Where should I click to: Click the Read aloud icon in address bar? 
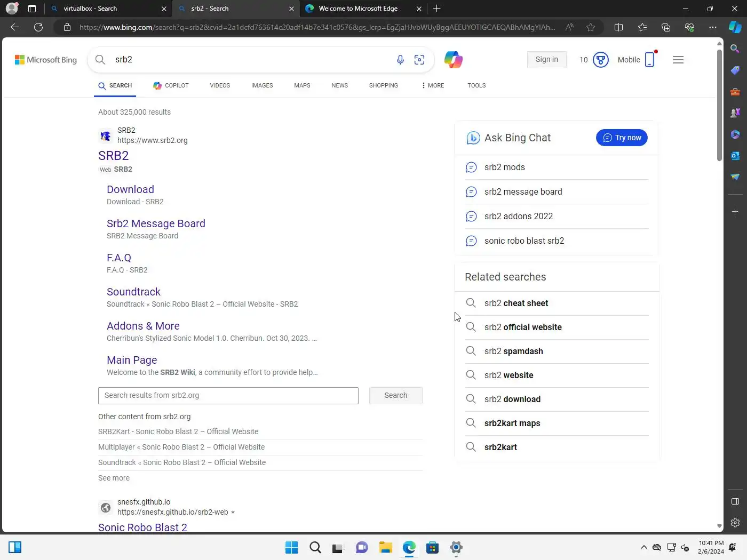click(569, 27)
